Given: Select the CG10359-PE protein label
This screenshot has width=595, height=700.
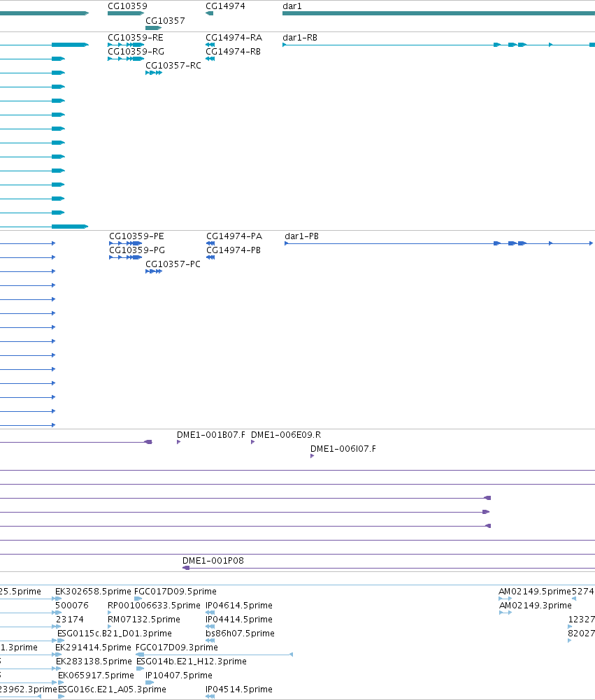Looking at the screenshot, I should 136,236.
